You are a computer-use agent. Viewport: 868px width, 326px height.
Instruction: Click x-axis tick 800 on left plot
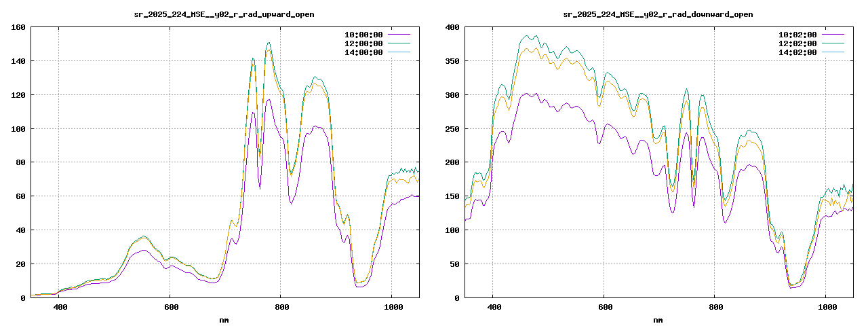point(282,308)
